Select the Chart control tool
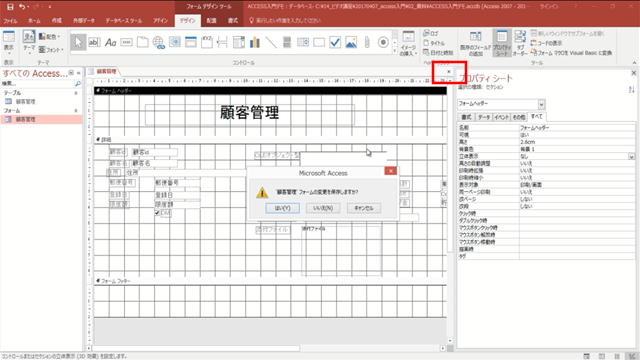The width and height of the screenshot is (640, 360). coord(255,42)
